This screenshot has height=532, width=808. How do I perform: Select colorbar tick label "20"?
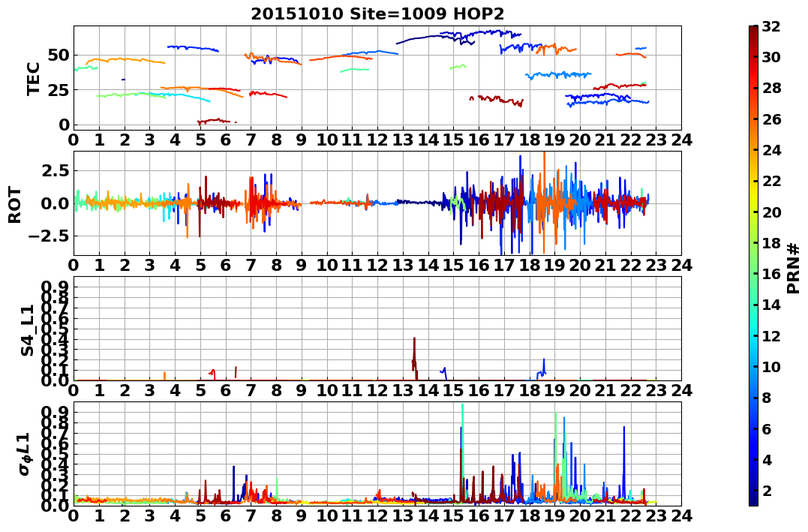click(x=771, y=212)
